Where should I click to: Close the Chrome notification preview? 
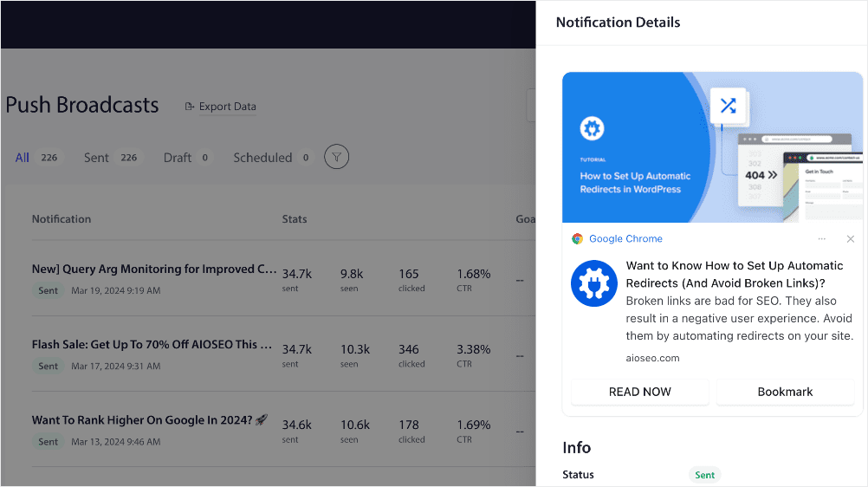851,239
